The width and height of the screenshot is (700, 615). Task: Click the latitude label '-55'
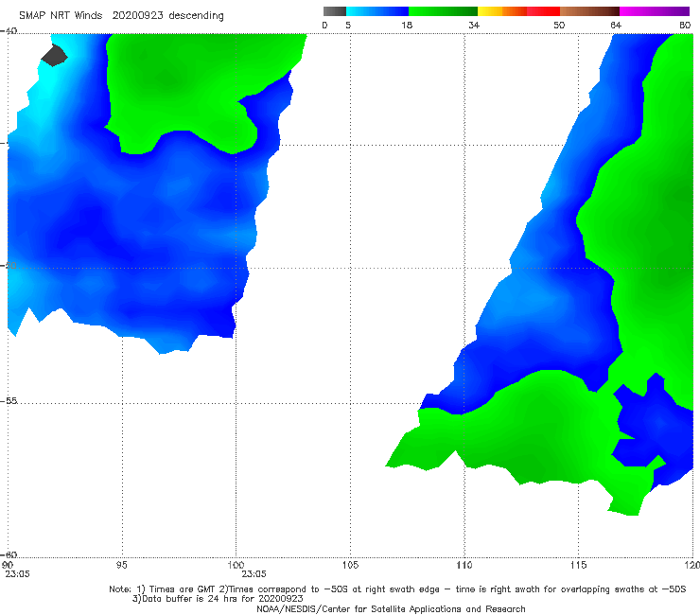(x=9, y=400)
